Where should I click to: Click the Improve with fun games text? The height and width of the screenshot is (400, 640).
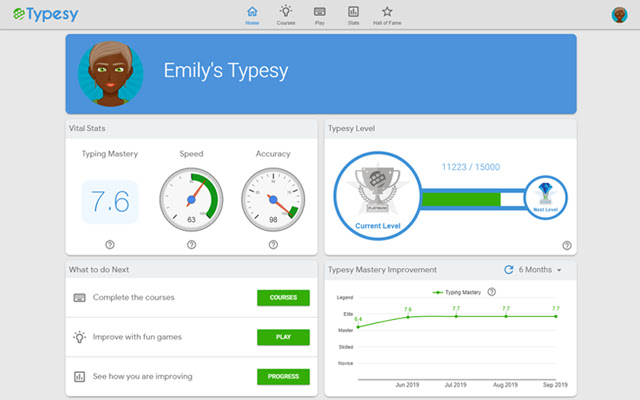[137, 337]
